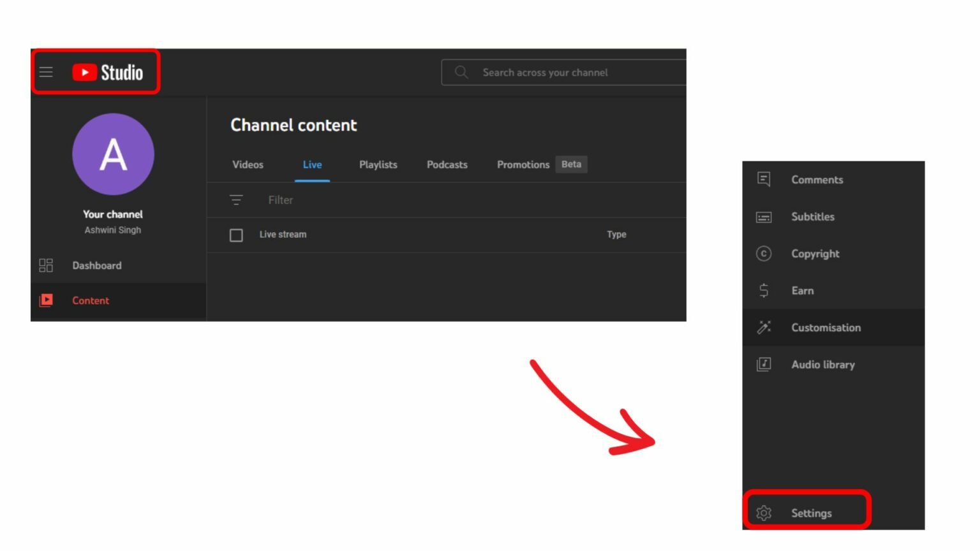Screen dimensions: 980x551
Task: Click the YouTube Studio logo
Action: tap(107, 72)
